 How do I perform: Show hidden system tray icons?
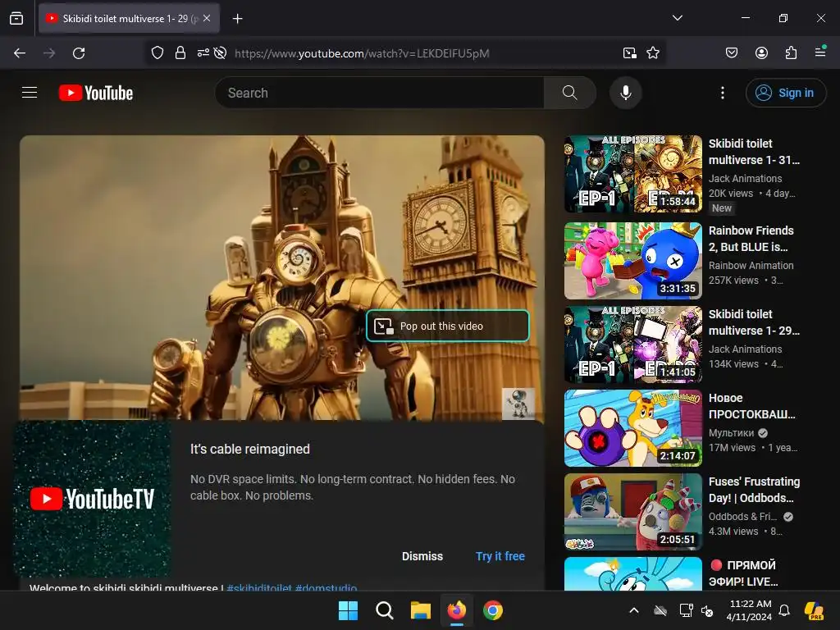634,610
